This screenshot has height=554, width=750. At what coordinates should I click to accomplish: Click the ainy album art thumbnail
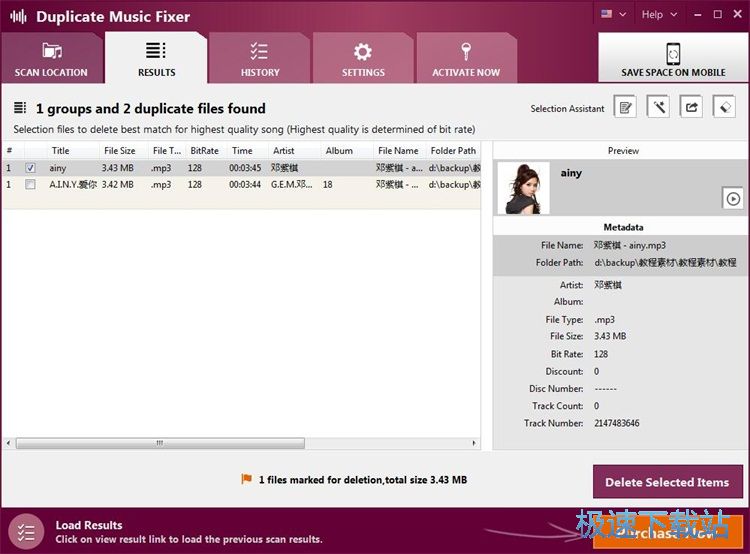tap(522, 188)
